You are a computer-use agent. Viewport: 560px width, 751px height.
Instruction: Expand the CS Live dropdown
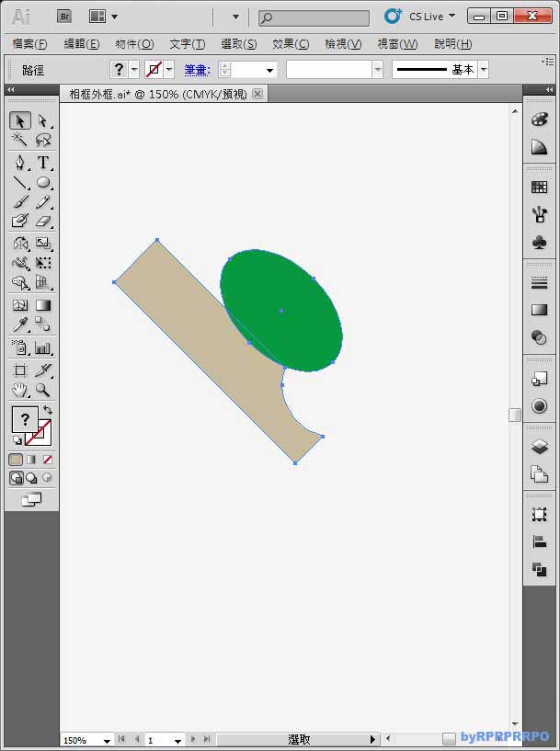451,16
